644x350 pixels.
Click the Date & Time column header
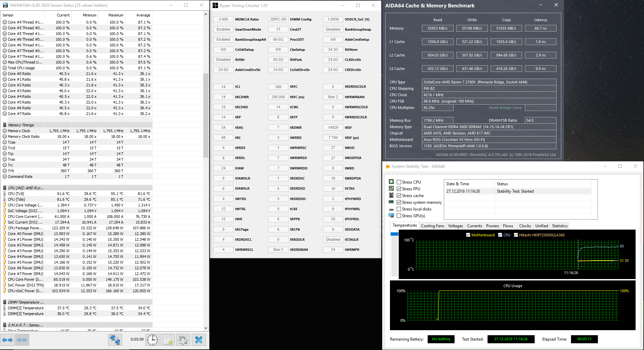(x=469, y=184)
